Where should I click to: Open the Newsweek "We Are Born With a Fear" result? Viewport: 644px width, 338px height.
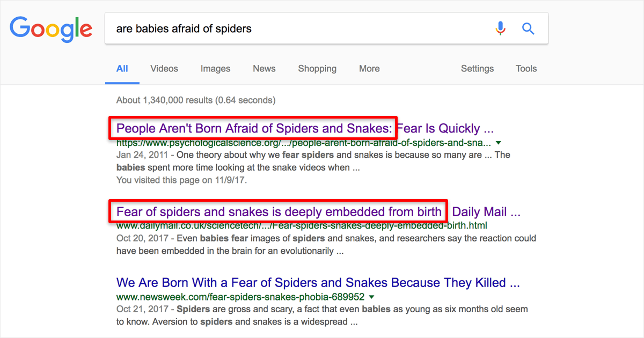coord(318,283)
